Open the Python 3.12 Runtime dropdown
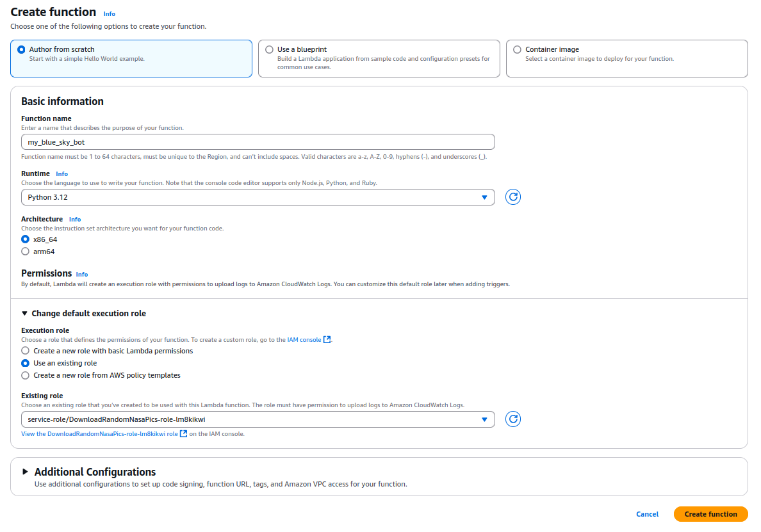761x532 pixels. 258,197
